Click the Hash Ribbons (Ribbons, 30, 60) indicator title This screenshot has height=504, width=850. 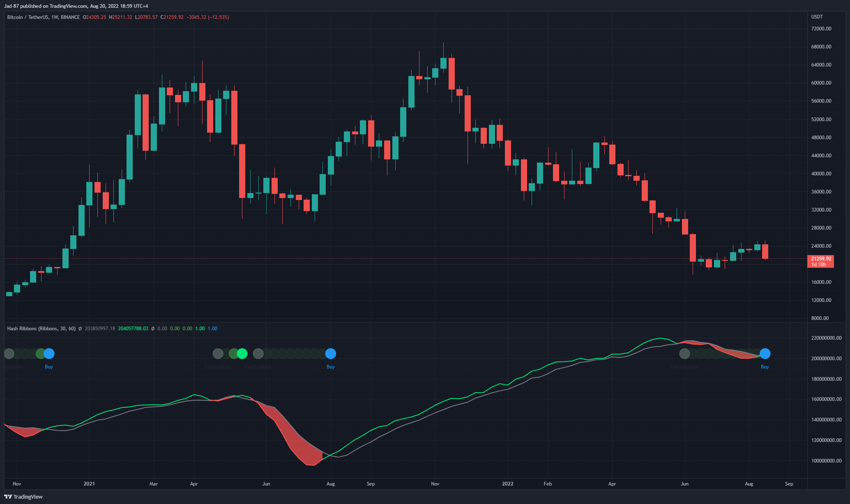coord(41,329)
